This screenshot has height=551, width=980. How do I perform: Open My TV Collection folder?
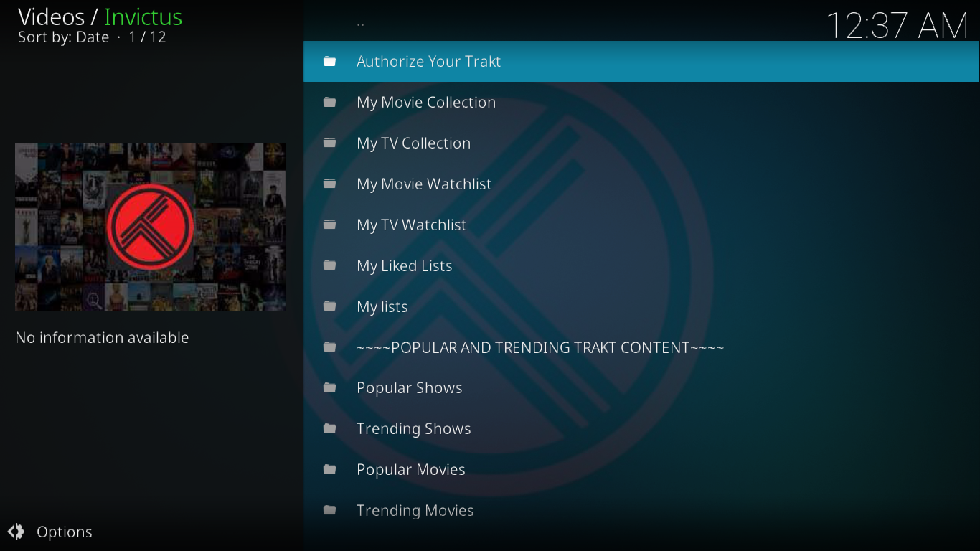pyautogui.click(x=641, y=143)
